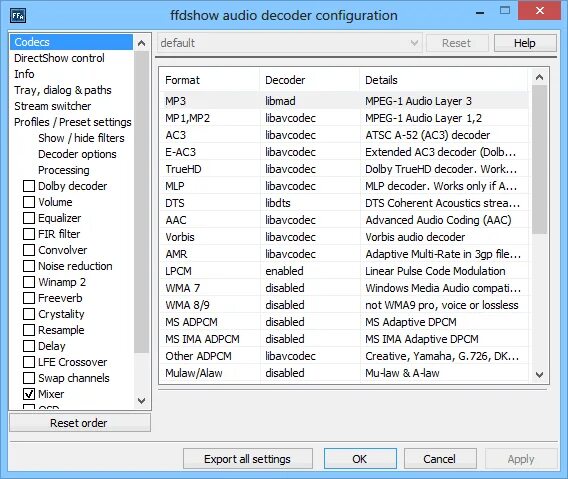Click the left panel scroll up arrow
The width and height of the screenshot is (568, 479).
click(x=142, y=43)
